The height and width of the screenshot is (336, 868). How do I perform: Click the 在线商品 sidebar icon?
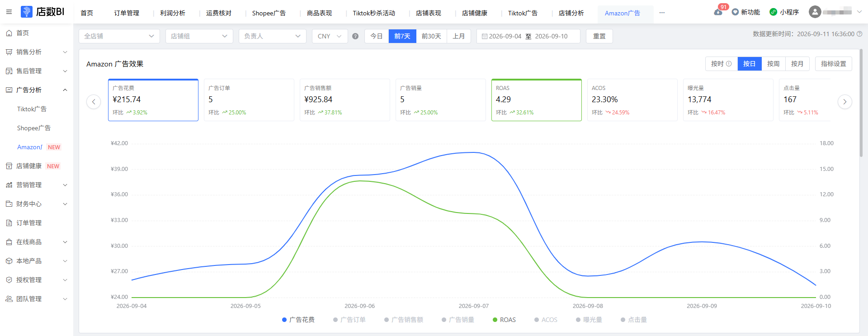(9, 242)
